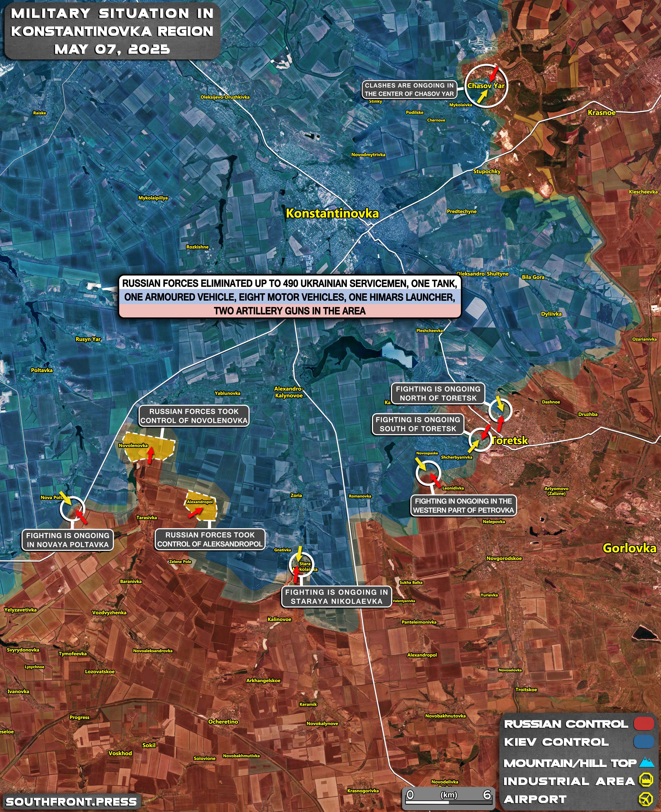Viewport: 661px width, 812px height.
Task: Click the Russian forces eliminated summary box
Action: 289,297
